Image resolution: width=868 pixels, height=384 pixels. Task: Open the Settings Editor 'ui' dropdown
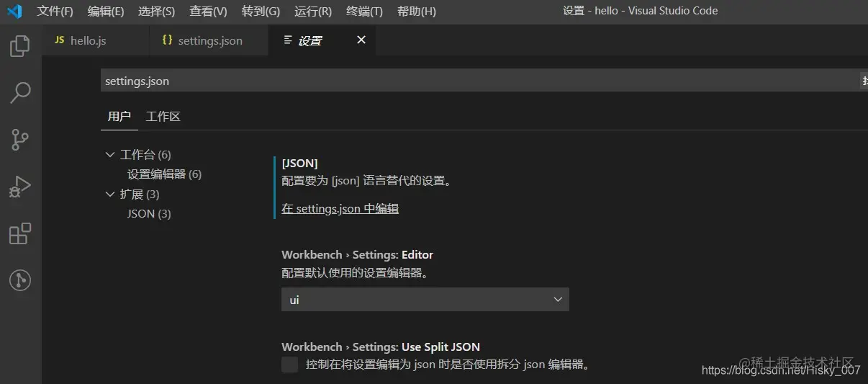(425, 300)
